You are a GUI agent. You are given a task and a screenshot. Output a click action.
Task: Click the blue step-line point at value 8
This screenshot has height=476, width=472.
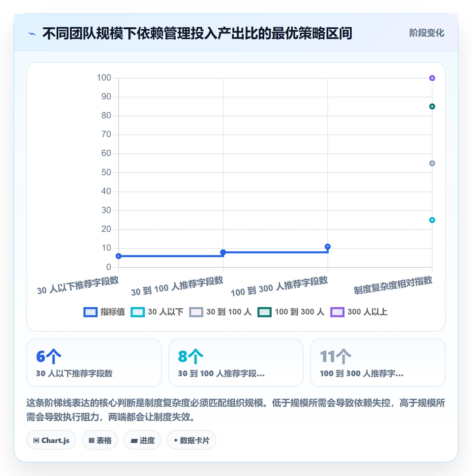pyautogui.click(x=223, y=252)
